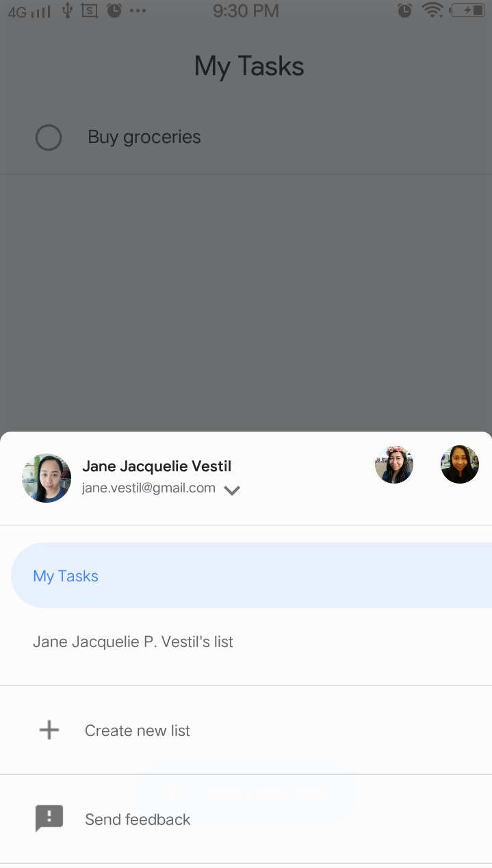Viewport: 492px width, 868px height.
Task: Tap the My Tasks page title
Action: point(249,66)
